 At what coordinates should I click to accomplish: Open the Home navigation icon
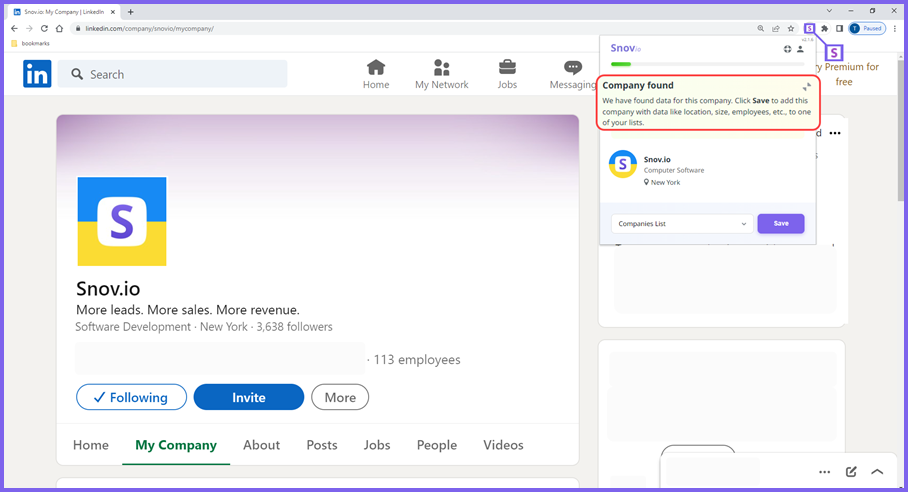pos(376,74)
